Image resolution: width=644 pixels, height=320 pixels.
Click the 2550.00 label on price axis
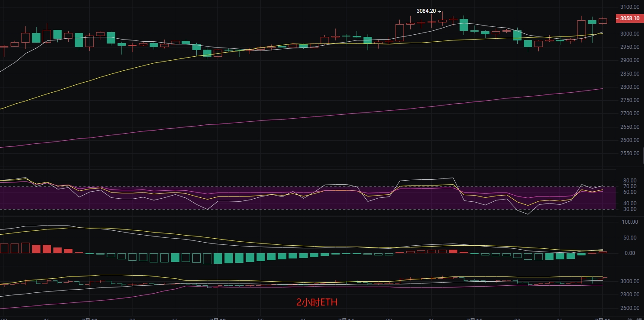tap(629, 153)
